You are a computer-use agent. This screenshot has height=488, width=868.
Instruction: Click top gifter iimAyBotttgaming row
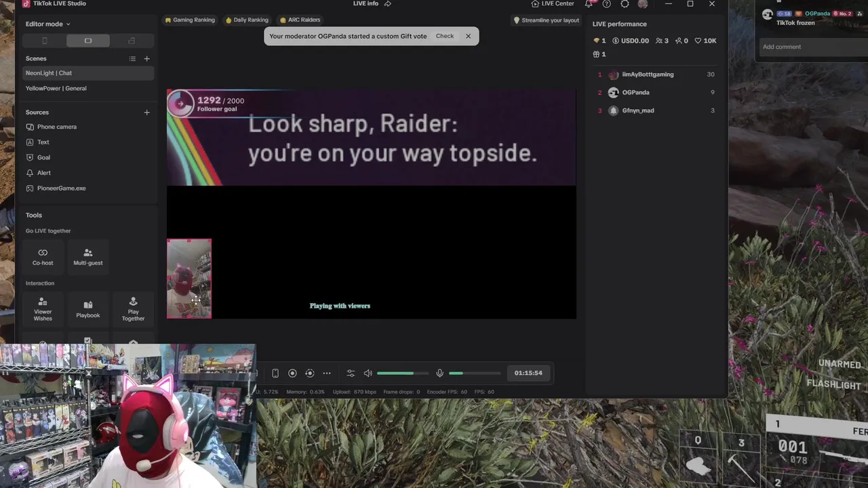click(x=656, y=75)
